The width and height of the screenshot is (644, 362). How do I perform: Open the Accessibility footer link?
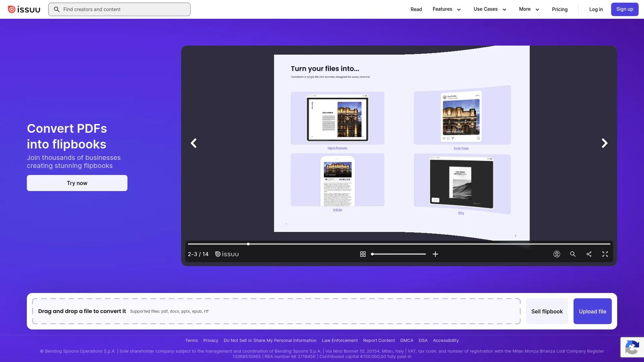[x=446, y=340]
